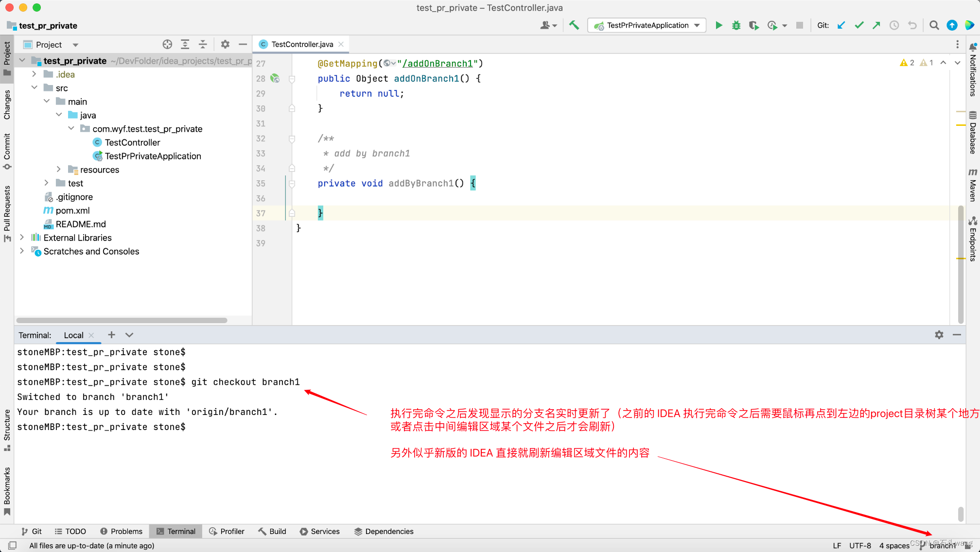Toggle the Database right sidebar panel
Screen dimensions: 980x552
[973, 133]
